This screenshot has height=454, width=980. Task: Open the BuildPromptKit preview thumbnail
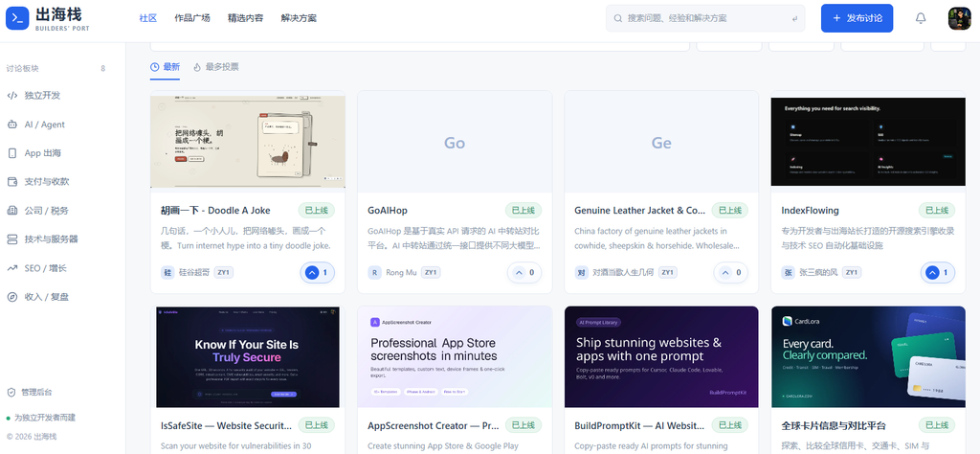click(x=661, y=357)
